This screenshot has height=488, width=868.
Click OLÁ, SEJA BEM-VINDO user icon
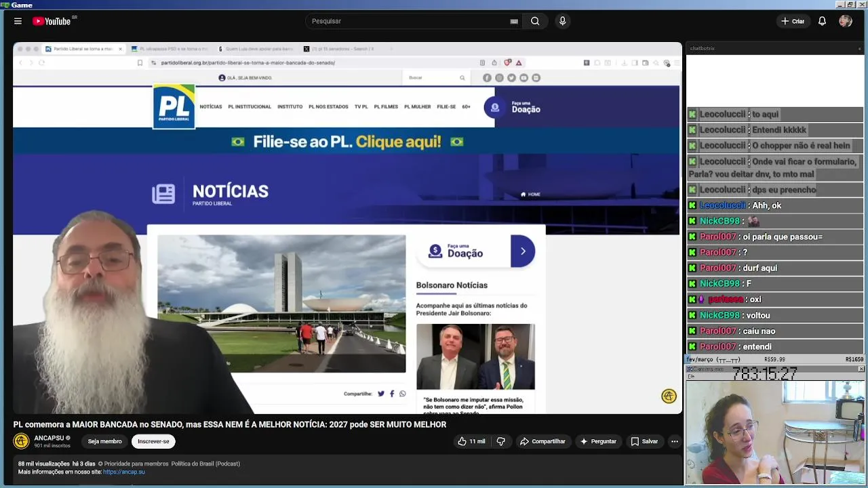click(x=222, y=78)
